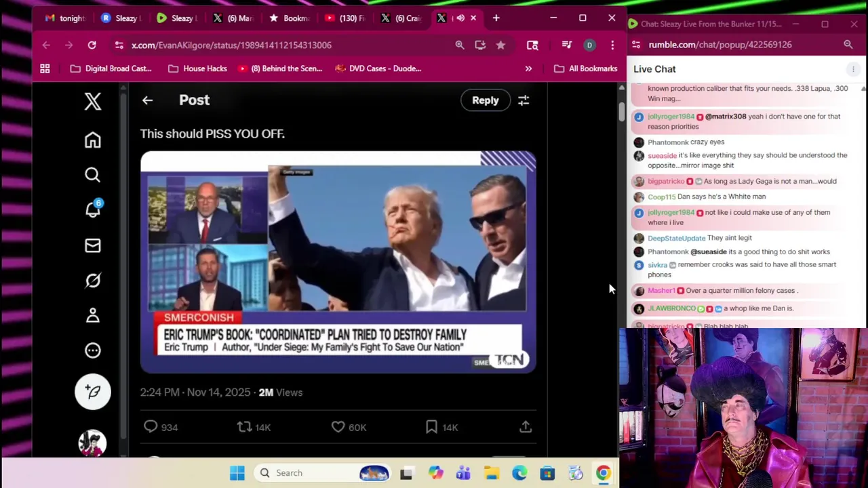Screen dimensions: 868x488
Task: Open X home from the logo
Action: point(93,102)
